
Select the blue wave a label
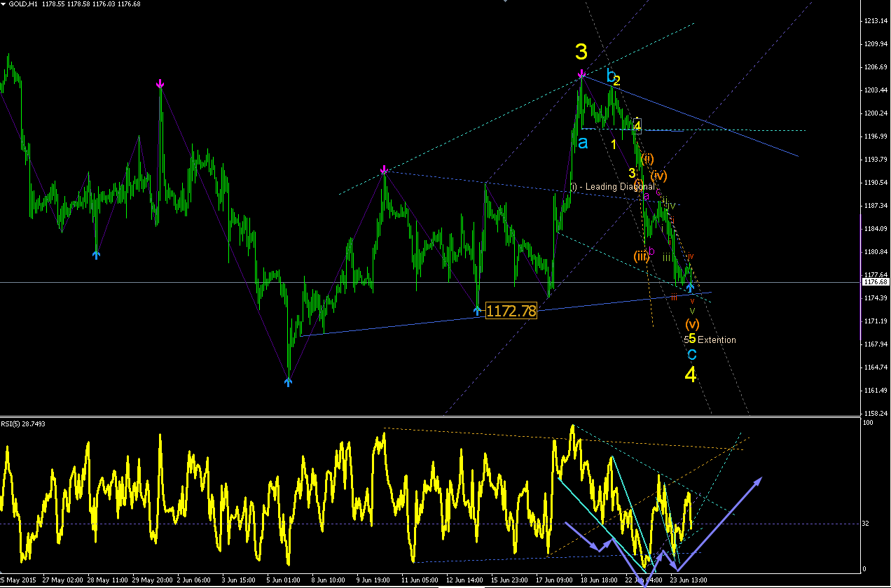pyautogui.click(x=583, y=143)
